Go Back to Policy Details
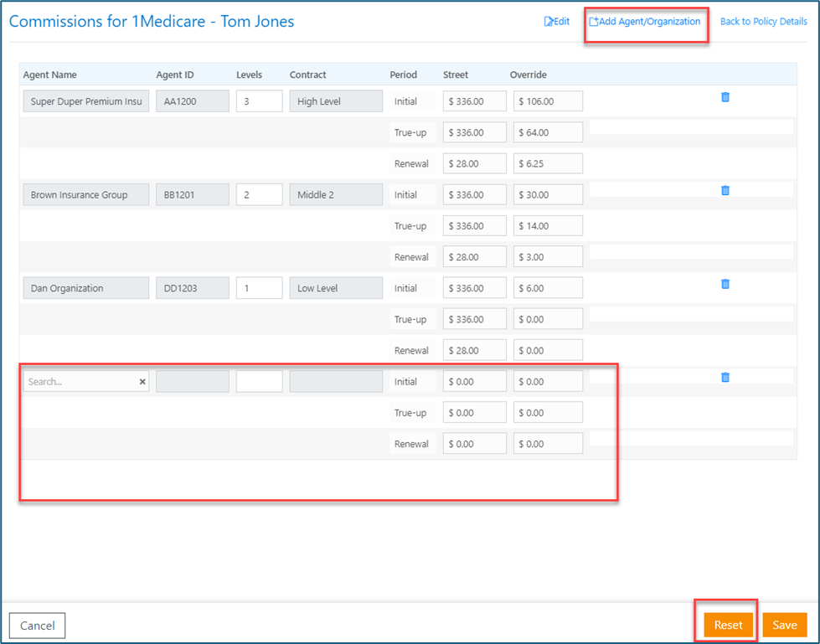The width and height of the screenshot is (820, 644). [x=763, y=22]
